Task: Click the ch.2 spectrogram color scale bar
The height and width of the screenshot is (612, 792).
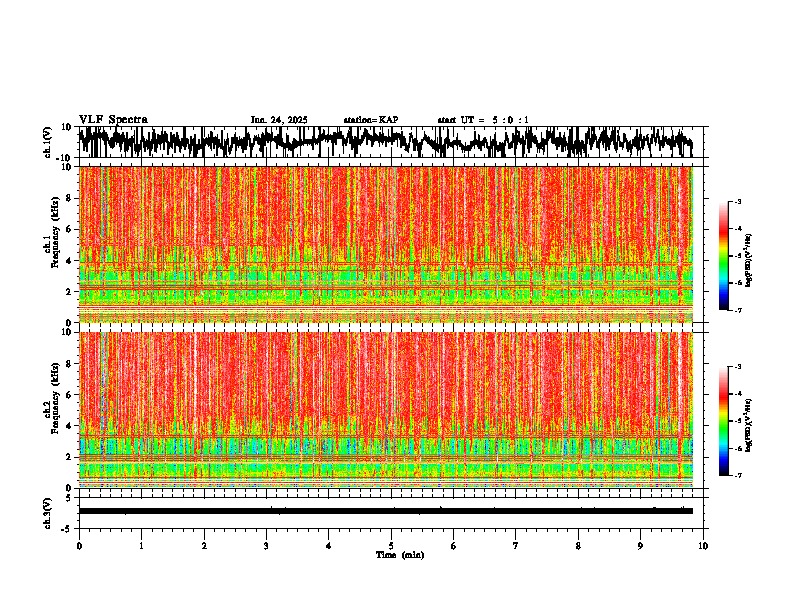Action: point(724,421)
